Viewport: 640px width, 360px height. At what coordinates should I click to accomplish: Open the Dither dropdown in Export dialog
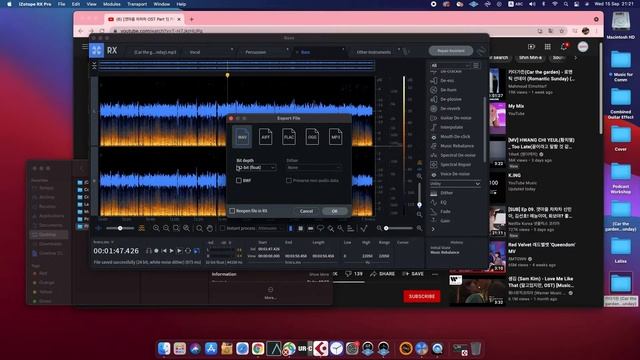coord(313,167)
